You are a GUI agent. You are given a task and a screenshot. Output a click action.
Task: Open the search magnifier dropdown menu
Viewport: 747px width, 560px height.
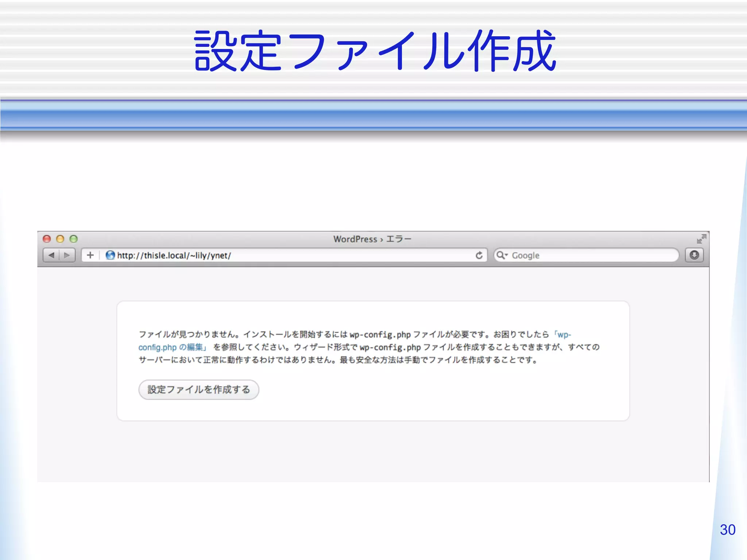(x=502, y=255)
